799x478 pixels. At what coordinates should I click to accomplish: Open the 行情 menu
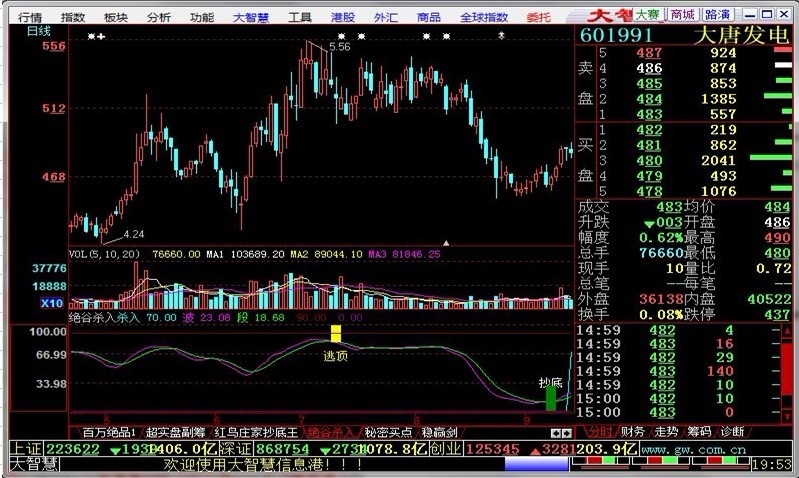(x=30, y=17)
